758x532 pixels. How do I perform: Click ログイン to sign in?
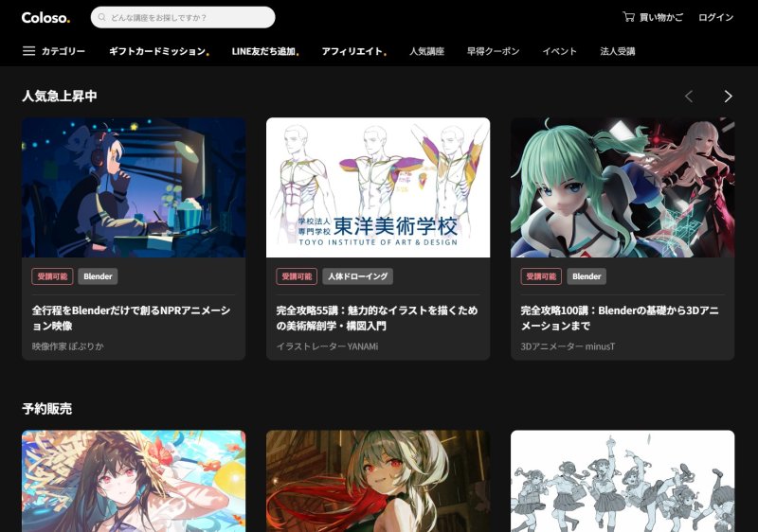pyautogui.click(x=716, y=17)
